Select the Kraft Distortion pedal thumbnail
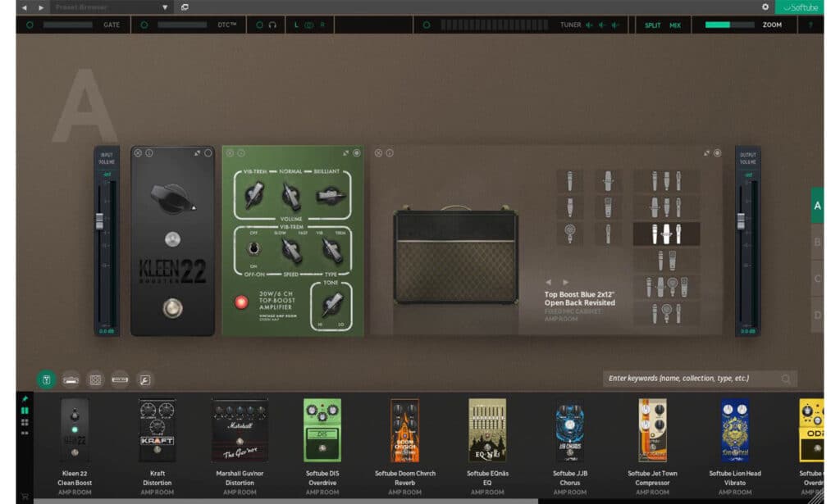Screen dimensions: 840x504 coord(157,431)
